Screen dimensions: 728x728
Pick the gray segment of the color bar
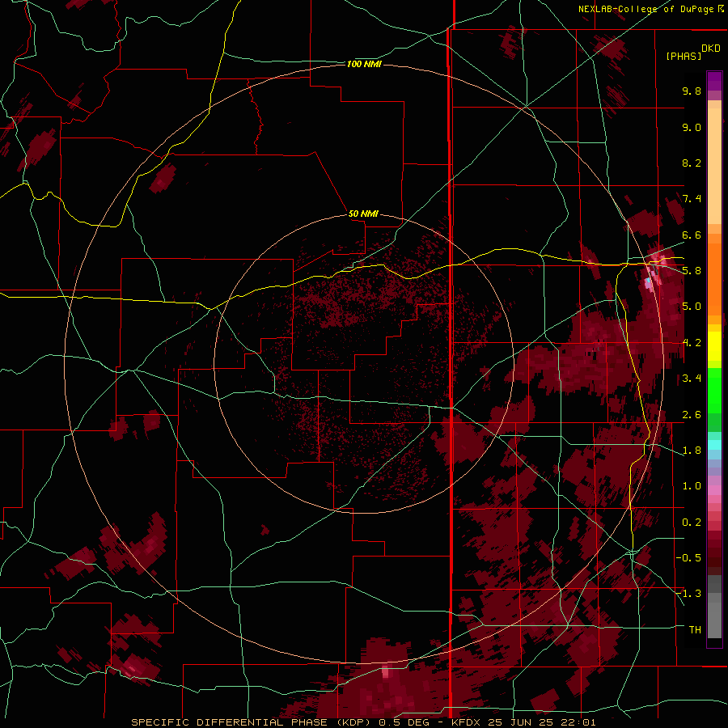(714, 607)
